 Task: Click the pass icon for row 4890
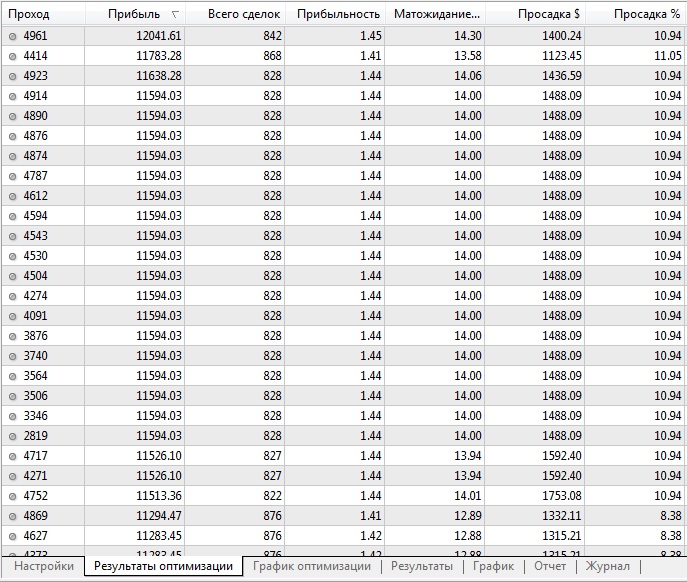13,116
